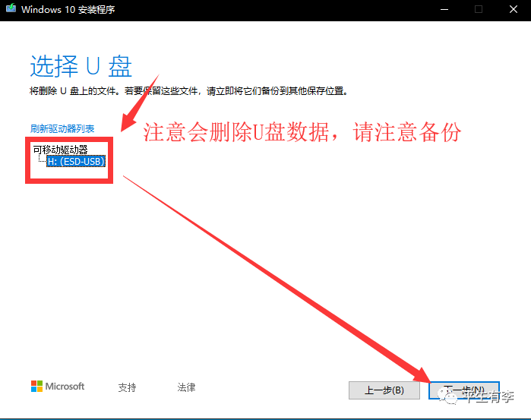
Task: Go back with the 上一步(B) button
Action: (x=384, y=390)
